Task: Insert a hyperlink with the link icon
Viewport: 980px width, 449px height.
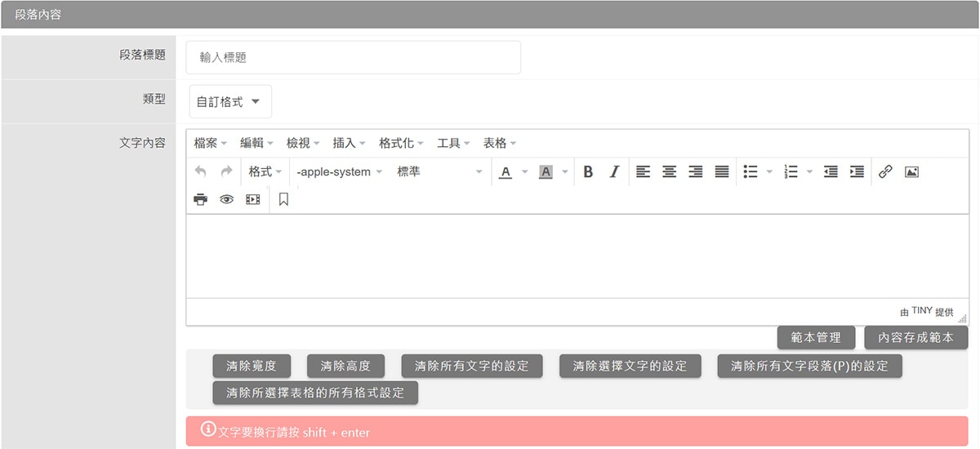Action: 885,172
